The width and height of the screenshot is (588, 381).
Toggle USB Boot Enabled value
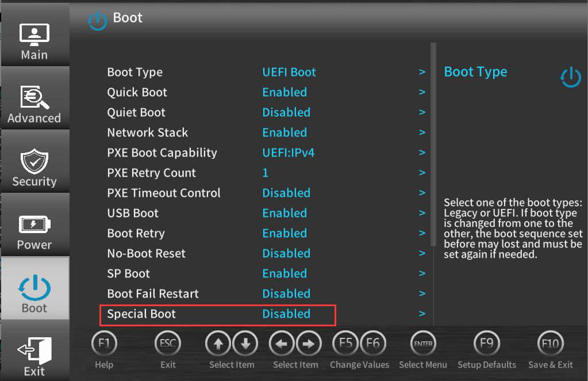click(x=285, y=213)
